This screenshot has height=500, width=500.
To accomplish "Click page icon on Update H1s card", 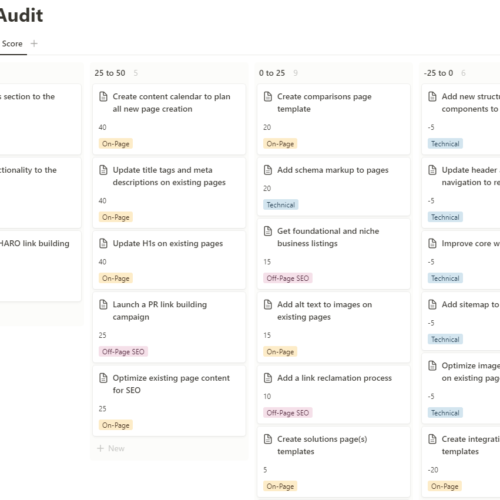I will tap(103, 244).
